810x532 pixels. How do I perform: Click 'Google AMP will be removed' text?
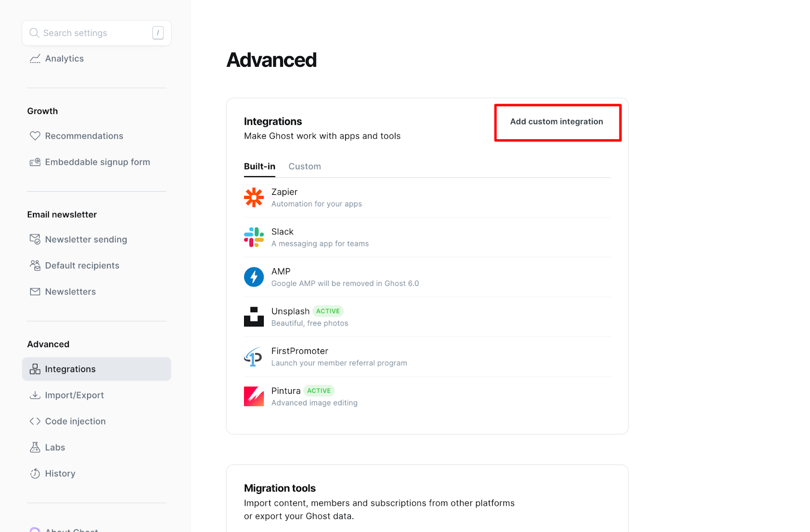point(345,283)
